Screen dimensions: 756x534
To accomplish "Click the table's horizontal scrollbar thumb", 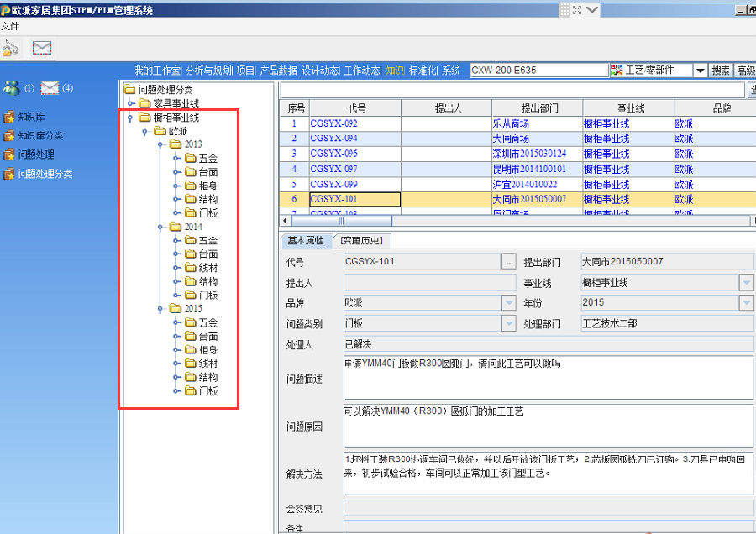I will 340,221.
